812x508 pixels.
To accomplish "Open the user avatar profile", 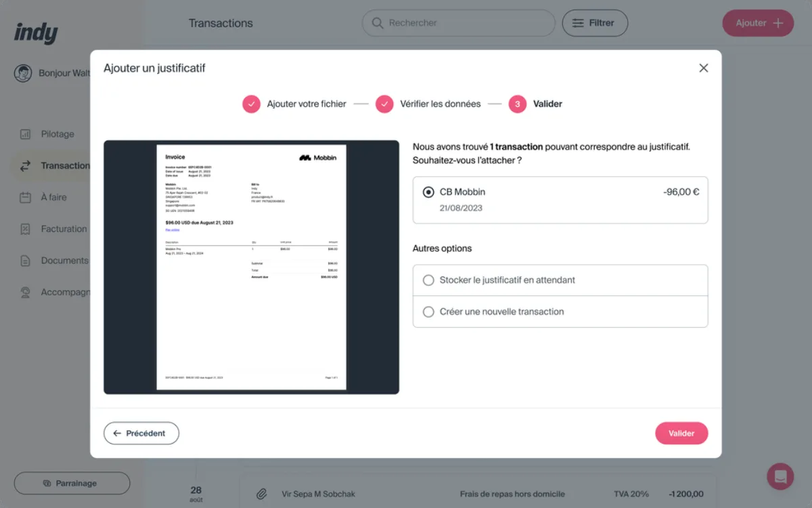I will click(x=23, y=73).
